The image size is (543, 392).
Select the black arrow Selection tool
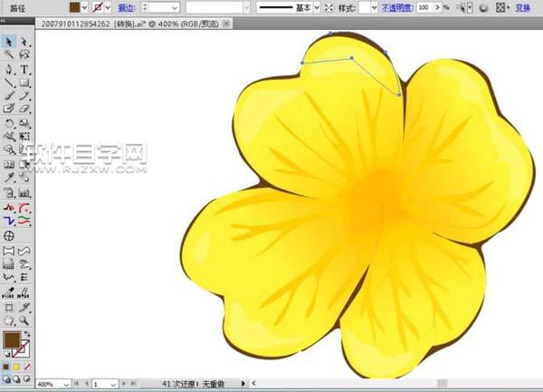point(8,42)
